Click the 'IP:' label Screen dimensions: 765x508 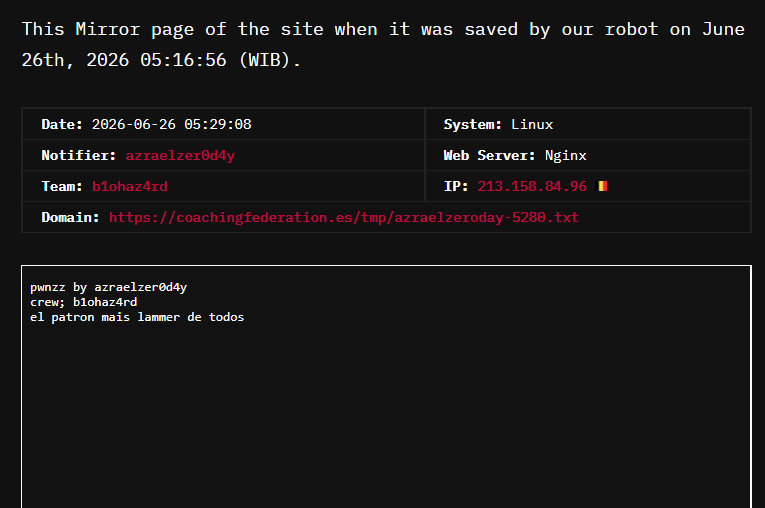tap(456, 186)
